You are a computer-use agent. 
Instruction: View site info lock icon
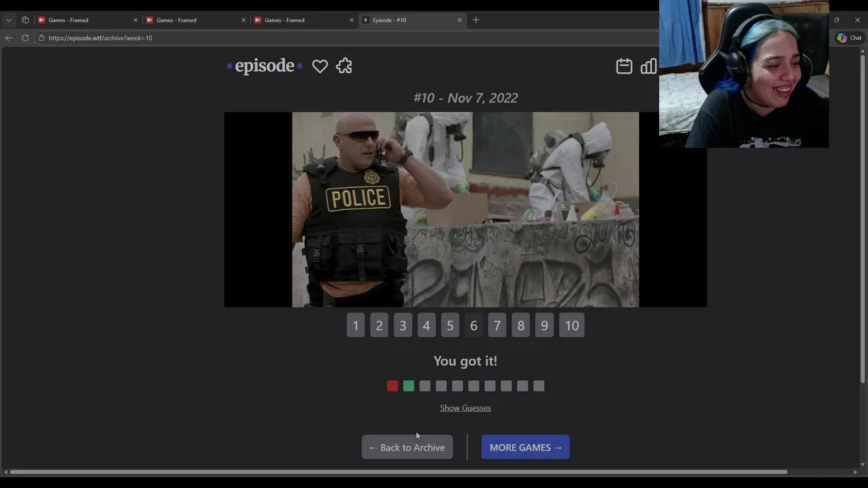point(41,38)
